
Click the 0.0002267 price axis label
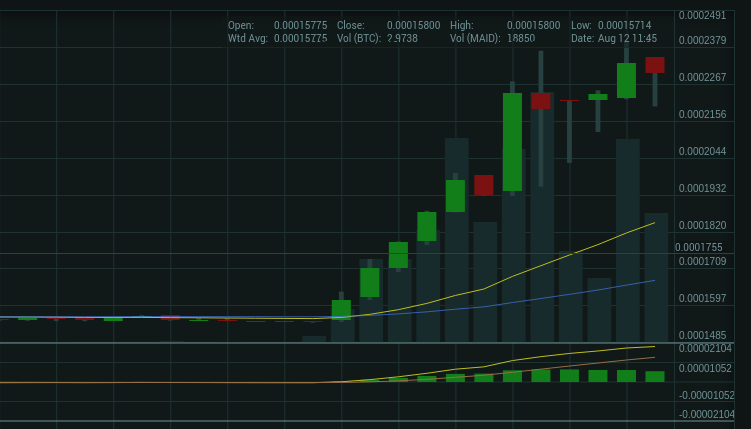(x=702, y=77)
